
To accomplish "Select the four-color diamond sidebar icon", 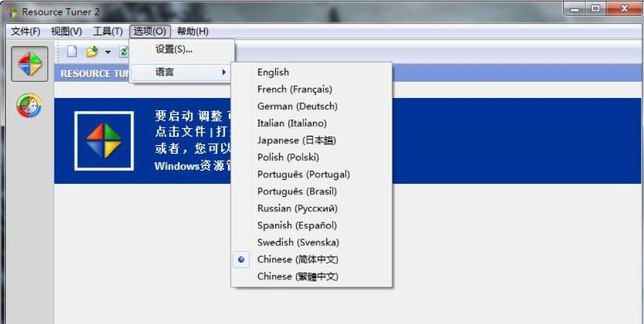I will point(30,64).
